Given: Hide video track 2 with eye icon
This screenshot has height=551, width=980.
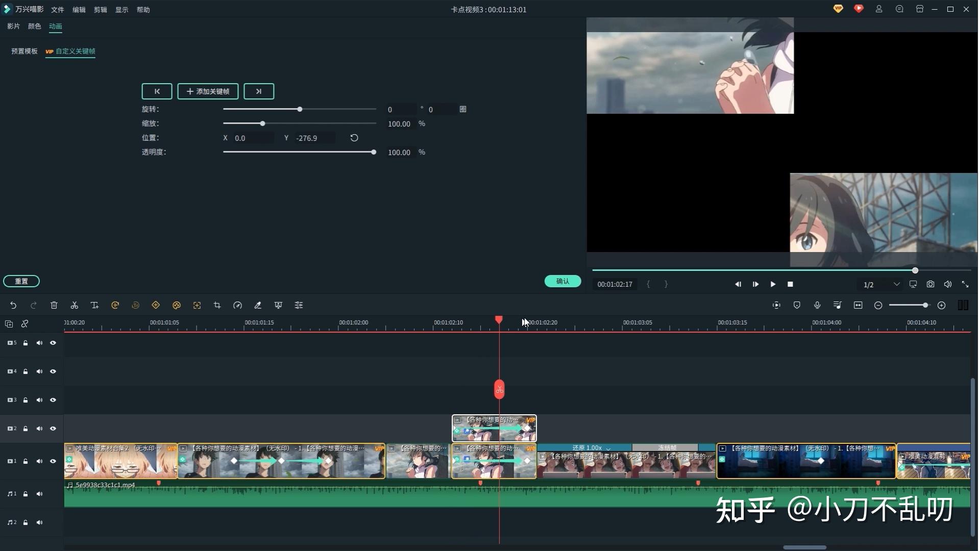Looking at the screenshot, I should [x=53, y=429].
